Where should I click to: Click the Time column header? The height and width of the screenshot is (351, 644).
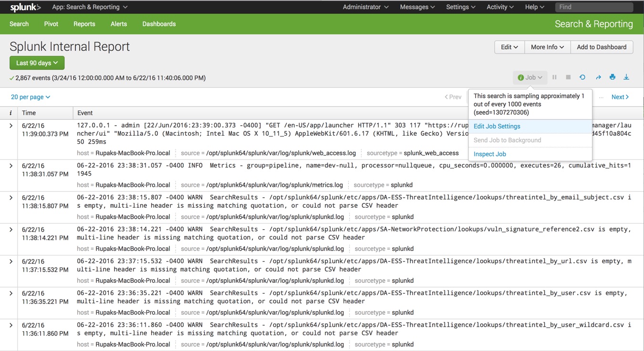point(45,113)
